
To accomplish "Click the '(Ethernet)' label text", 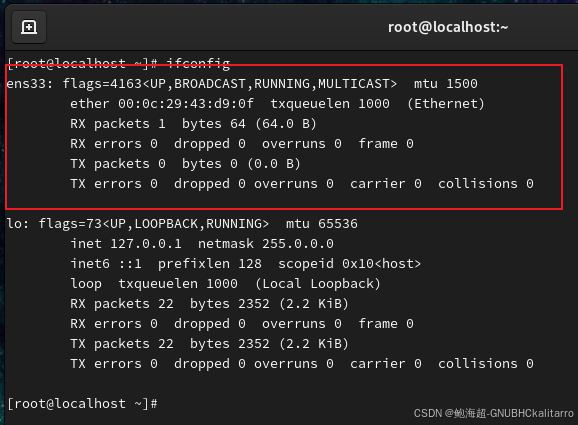I will [446, 104].
